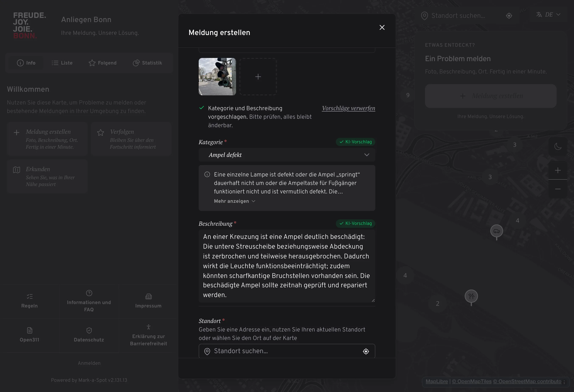Open the MapLibre attribution link
The width and height of the screenshot is (574, 392).
[x=436, y=381]
